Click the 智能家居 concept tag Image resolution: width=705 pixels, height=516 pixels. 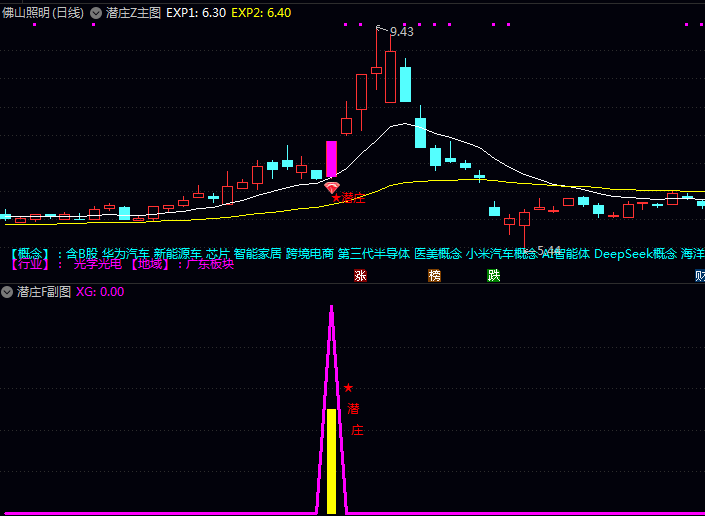point(258,254)
